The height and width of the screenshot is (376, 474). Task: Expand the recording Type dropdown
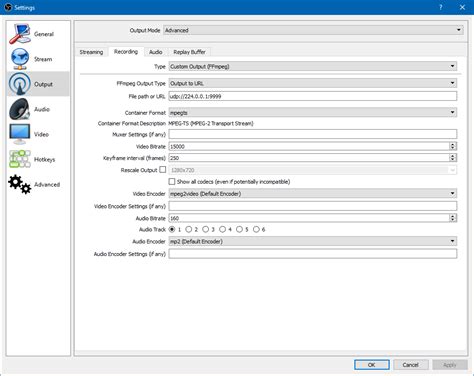pos(313,66)
